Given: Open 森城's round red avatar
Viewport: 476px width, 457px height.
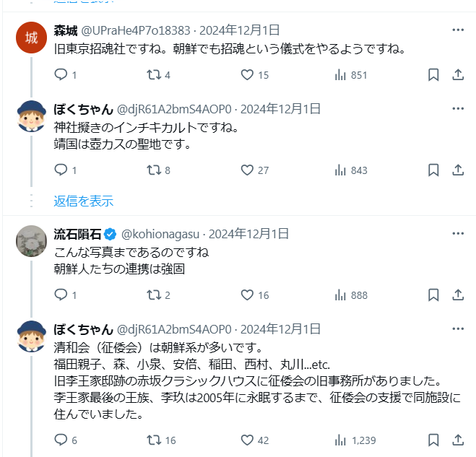Looking at the screenshot, I should [x=31, y=38].
